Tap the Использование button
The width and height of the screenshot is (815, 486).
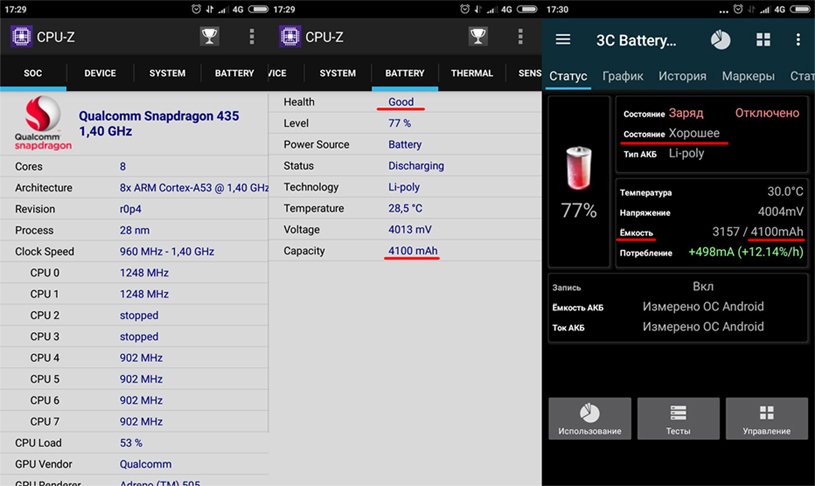click(x=590, y=419)
